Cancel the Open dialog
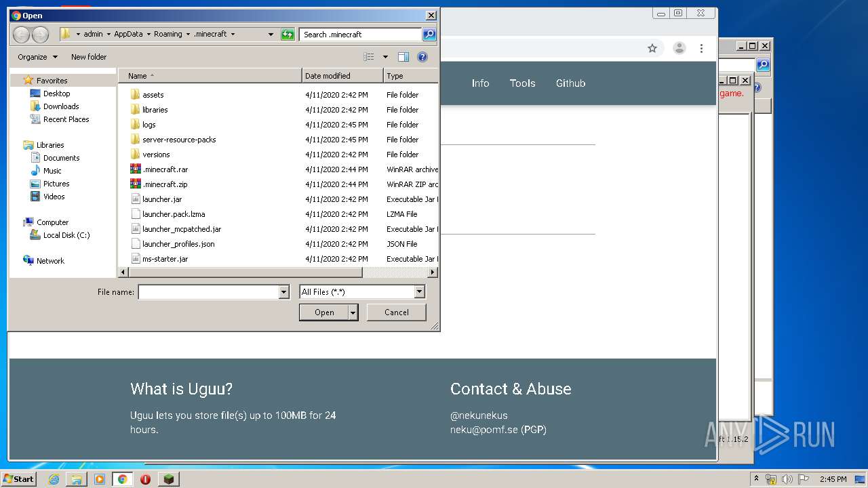Viewport: 868px width, 488px height. tap(397, 312)
